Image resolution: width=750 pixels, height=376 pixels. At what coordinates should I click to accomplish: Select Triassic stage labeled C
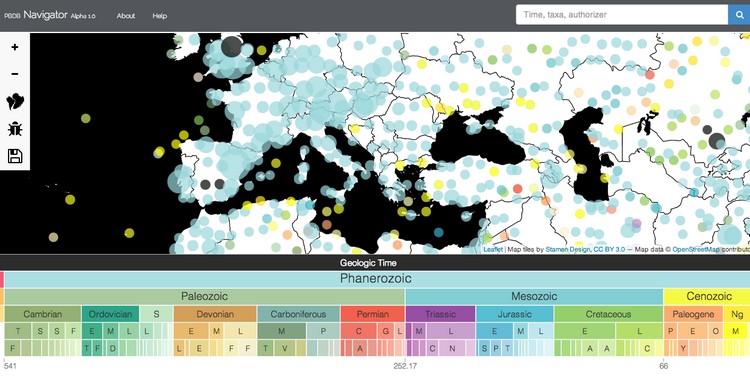coord(432,348)
